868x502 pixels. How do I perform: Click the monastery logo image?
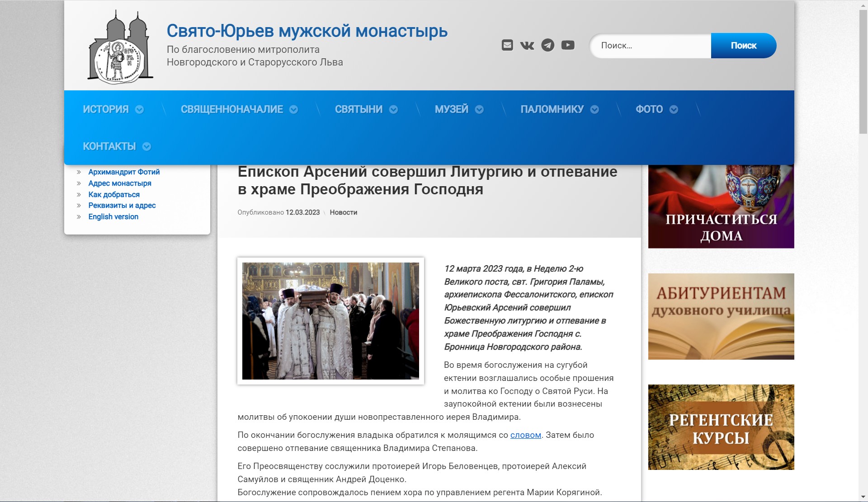(120, 47)
